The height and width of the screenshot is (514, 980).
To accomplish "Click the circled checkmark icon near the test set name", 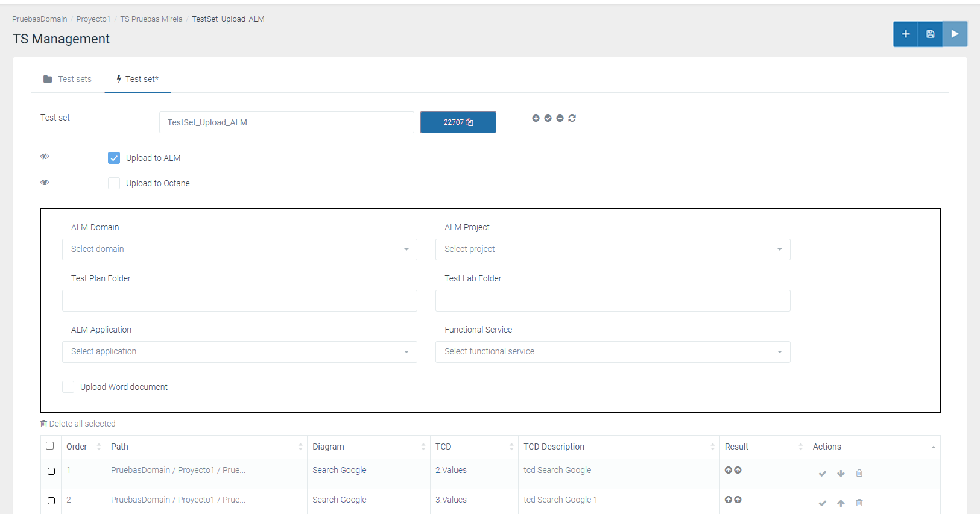I will coord(548,118).
